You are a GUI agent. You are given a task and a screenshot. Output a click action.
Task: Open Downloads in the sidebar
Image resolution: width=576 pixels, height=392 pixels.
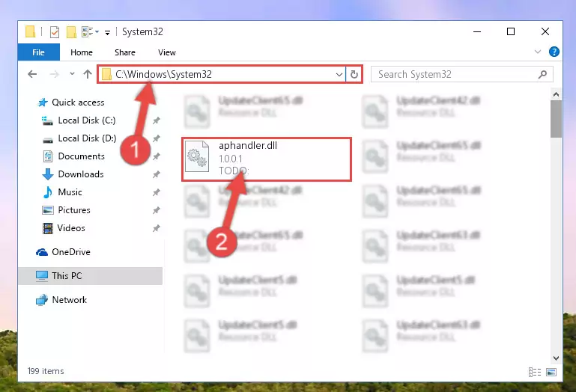coord(73,174)
